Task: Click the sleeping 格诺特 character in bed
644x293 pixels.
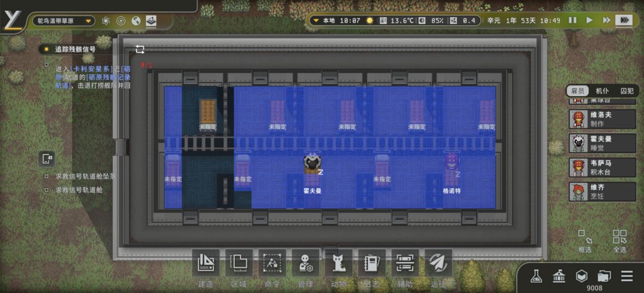Action: click(x=452, y=162)
